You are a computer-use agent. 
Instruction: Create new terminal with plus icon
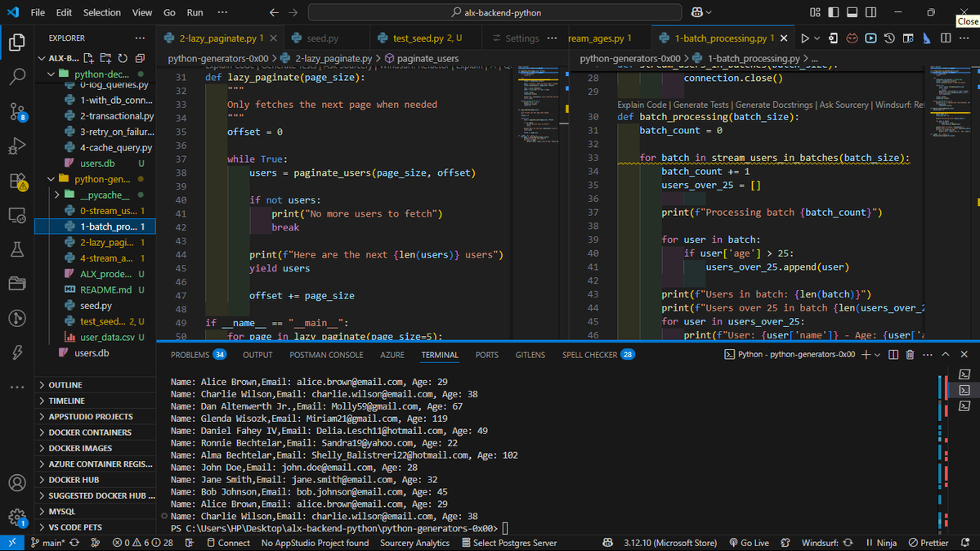[x=866, y=355]
